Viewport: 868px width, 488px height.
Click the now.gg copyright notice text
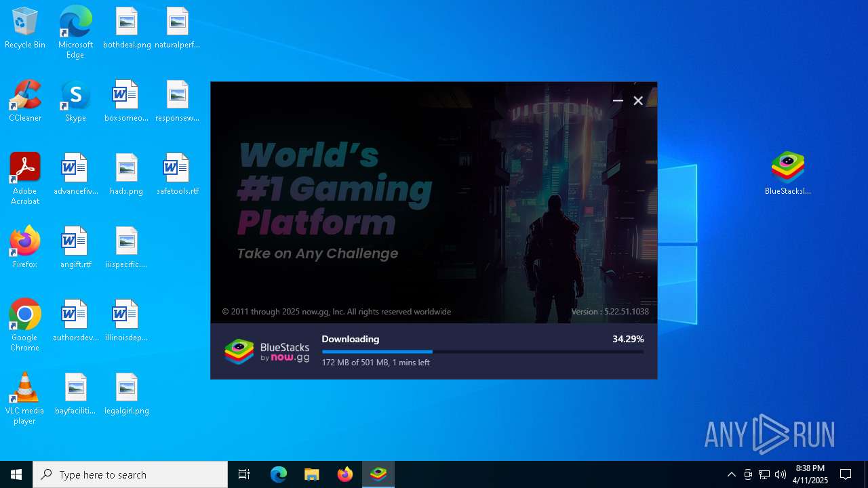(336, 312)
